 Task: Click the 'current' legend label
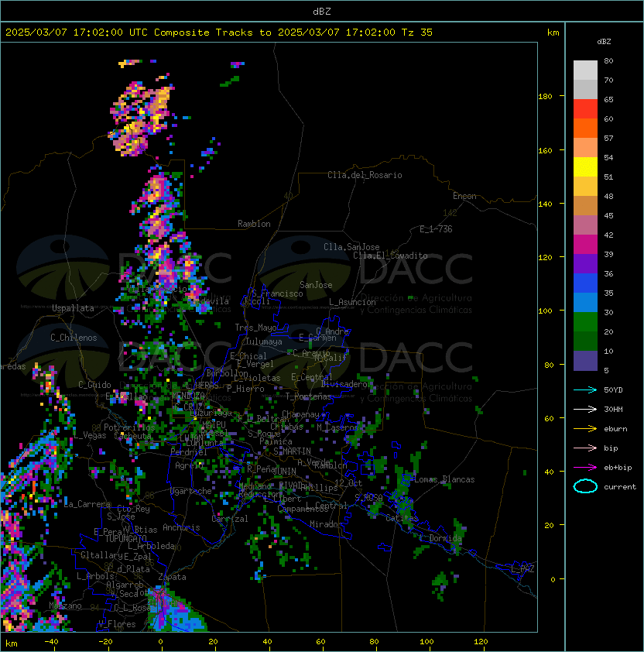(620, 487)
